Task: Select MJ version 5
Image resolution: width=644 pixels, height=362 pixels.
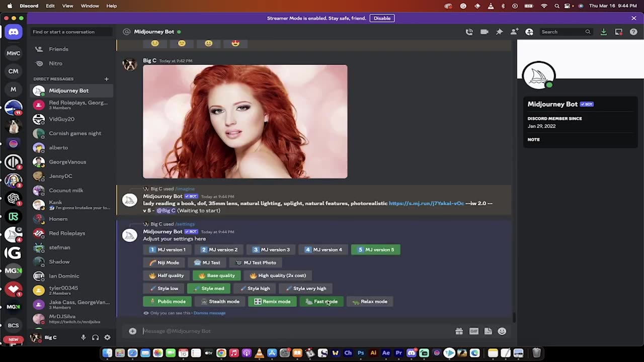Action: click(x=376, y=249)
